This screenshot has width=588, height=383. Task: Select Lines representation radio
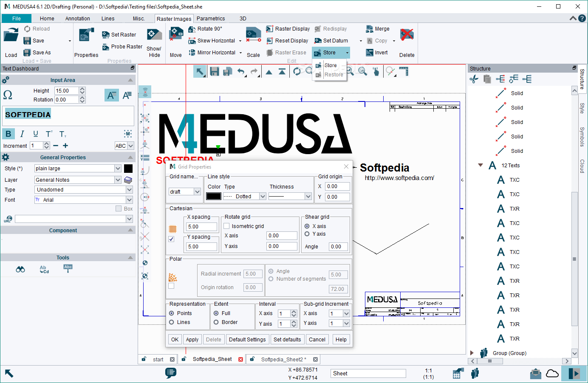172,322
